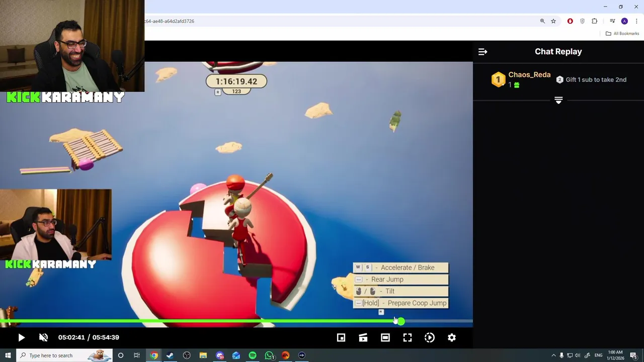Open the video settings gear
This screenshot has width=644, height=362.
click(x=452, y=338)
